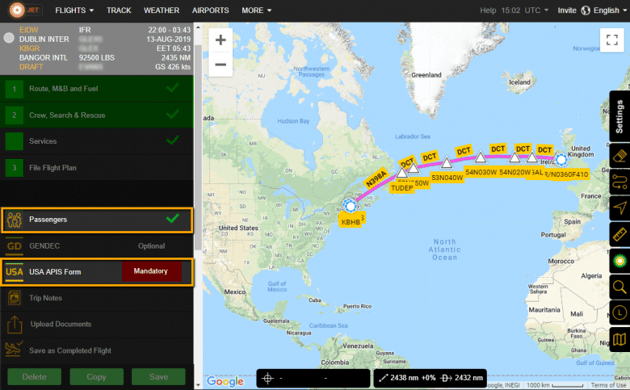Click the green sun fuel icon
The image size is (630, 390).
pyautogui.click(x=620, y=261)
